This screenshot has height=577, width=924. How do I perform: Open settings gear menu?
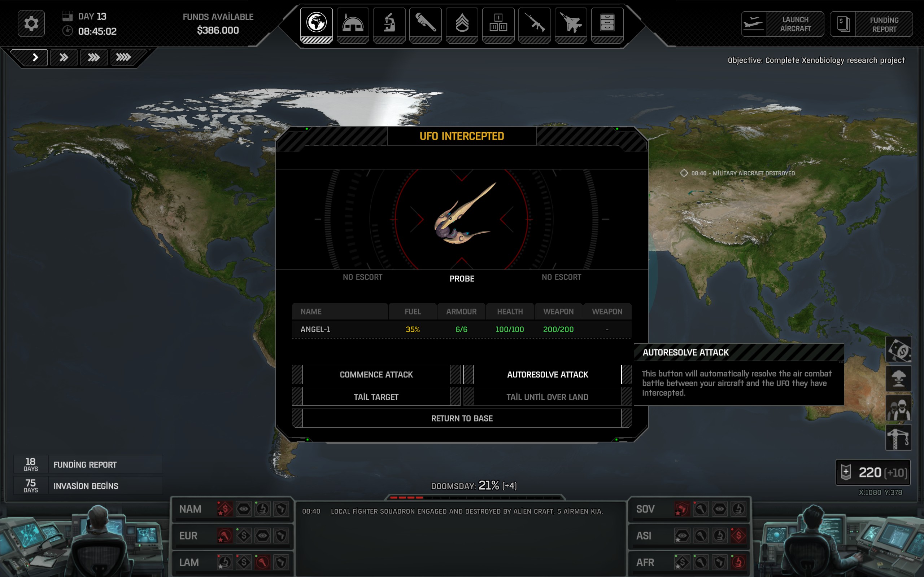click(31, 24)
